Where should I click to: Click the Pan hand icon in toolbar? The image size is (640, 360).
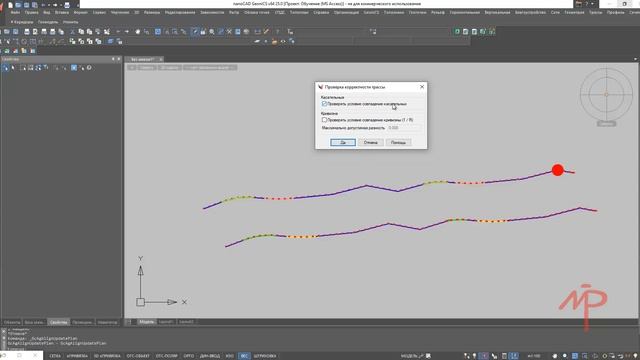pyautogui.click(x=138, y=31)
